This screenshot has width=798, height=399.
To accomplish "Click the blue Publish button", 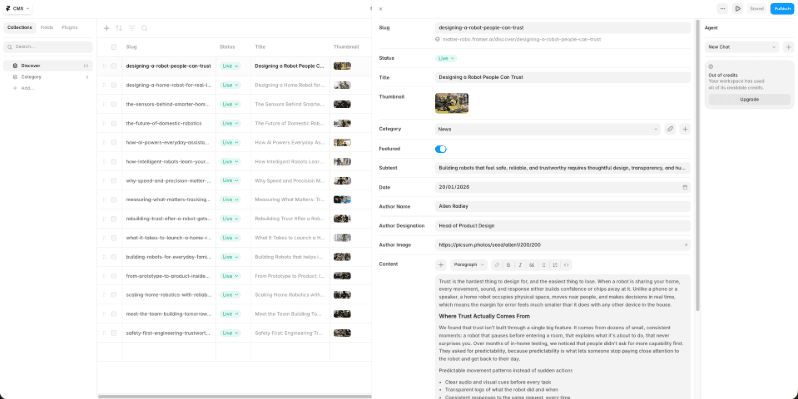I will (x=782, y=9).
